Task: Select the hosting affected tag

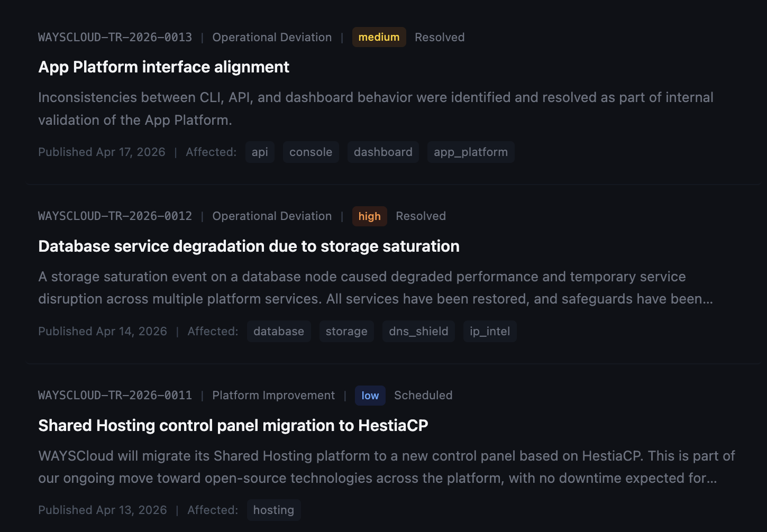Action: point(273,510)
